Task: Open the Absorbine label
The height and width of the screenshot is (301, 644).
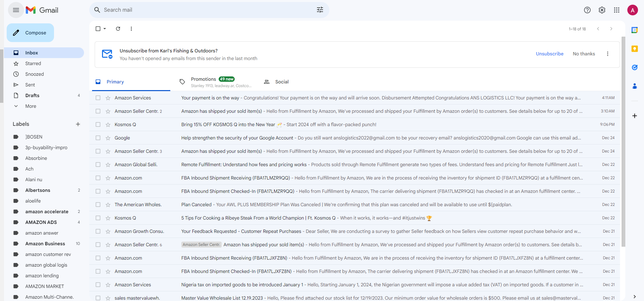Action: [x=43, y=158]
